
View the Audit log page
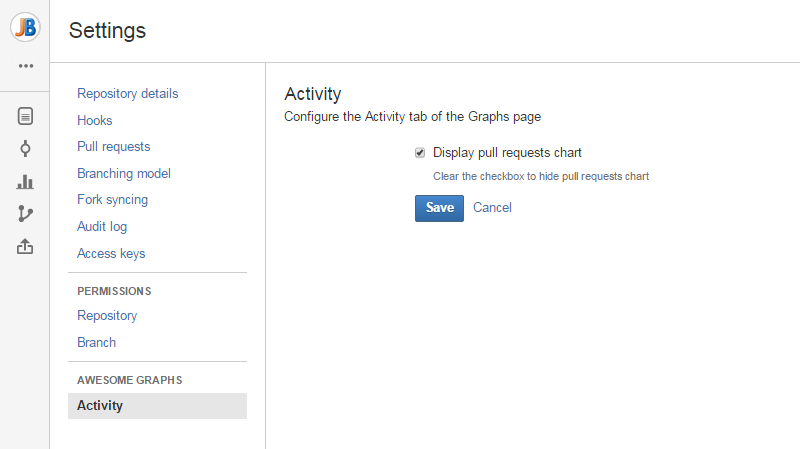[x=102, y=227]
